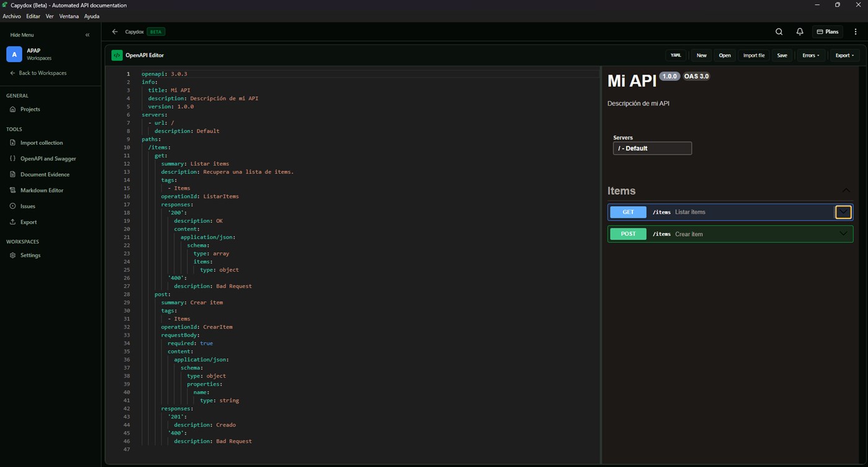Click the APAP workspace avatar
This screenshot has width=868, height=467.
[x=14, y=54]
